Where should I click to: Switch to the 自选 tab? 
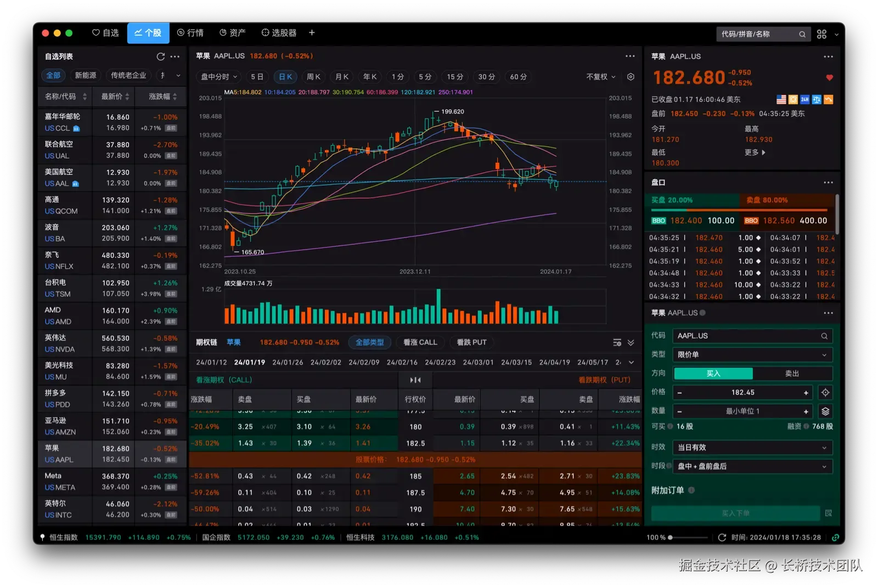tap(105, 33)
